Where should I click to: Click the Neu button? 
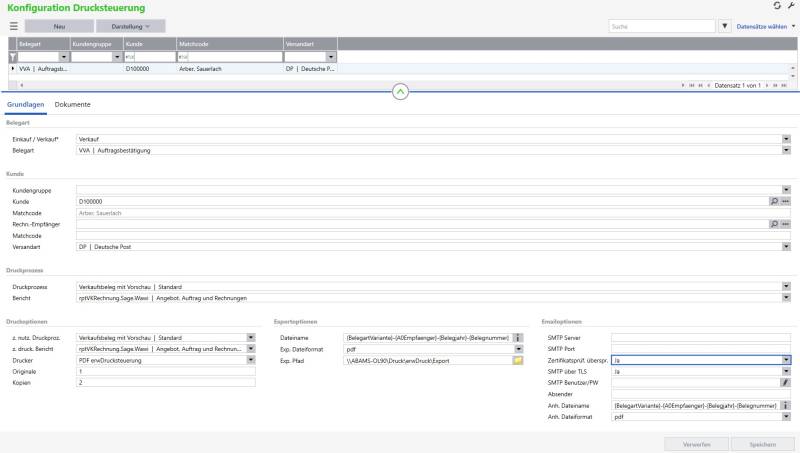pos(59,24)
